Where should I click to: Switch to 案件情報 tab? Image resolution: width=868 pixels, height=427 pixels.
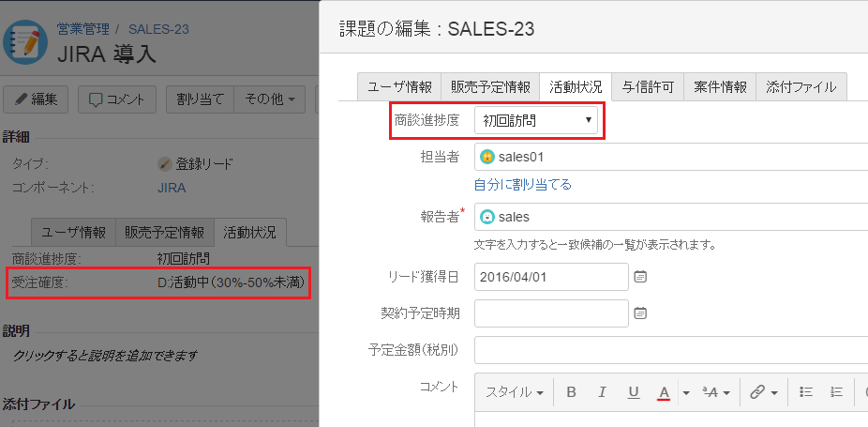point(720,87)
